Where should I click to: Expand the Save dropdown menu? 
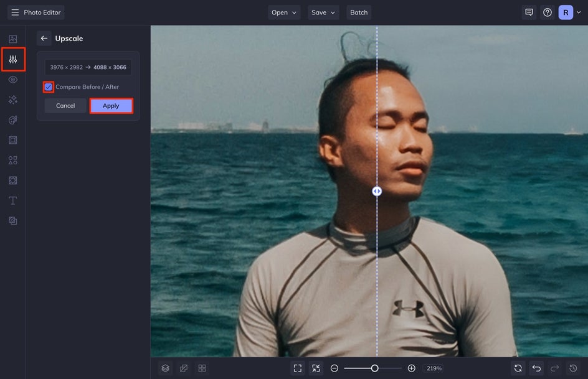tap(323, 12)
